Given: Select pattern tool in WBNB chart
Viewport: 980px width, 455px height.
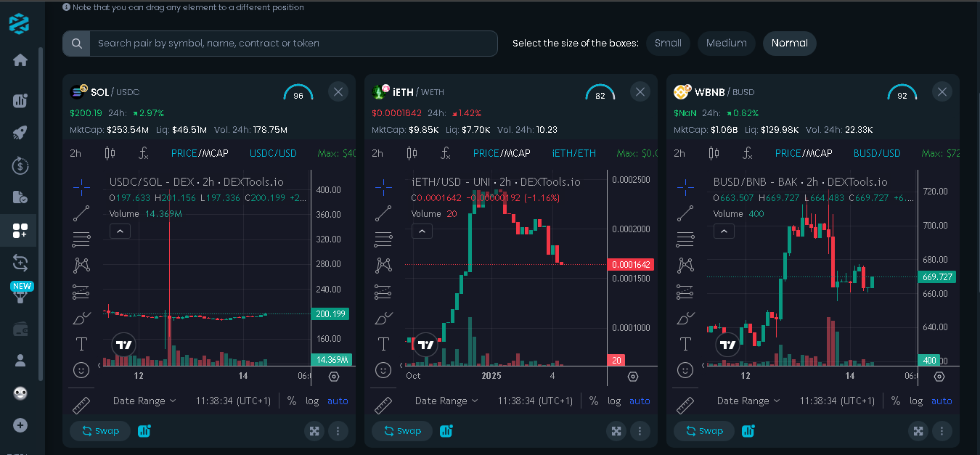Looking at the screenshot, I should coord(685,266).
